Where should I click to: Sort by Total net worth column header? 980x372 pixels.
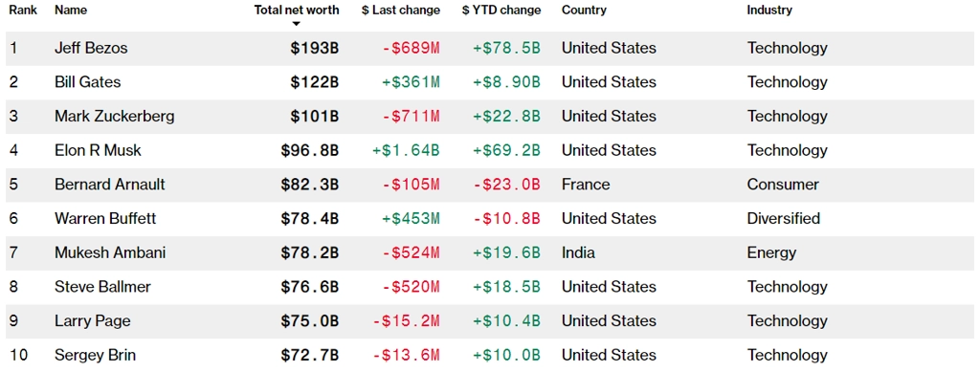(x=297, y=10)
